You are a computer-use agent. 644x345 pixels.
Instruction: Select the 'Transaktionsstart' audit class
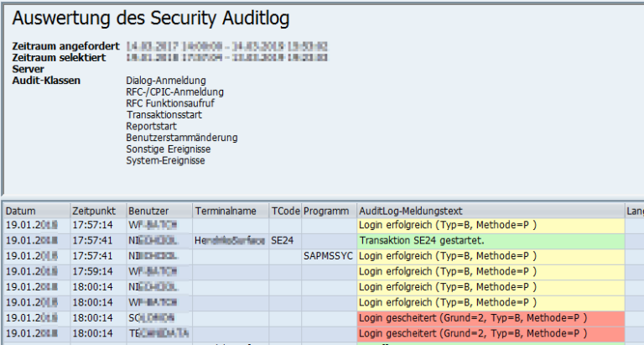point(164,115)
